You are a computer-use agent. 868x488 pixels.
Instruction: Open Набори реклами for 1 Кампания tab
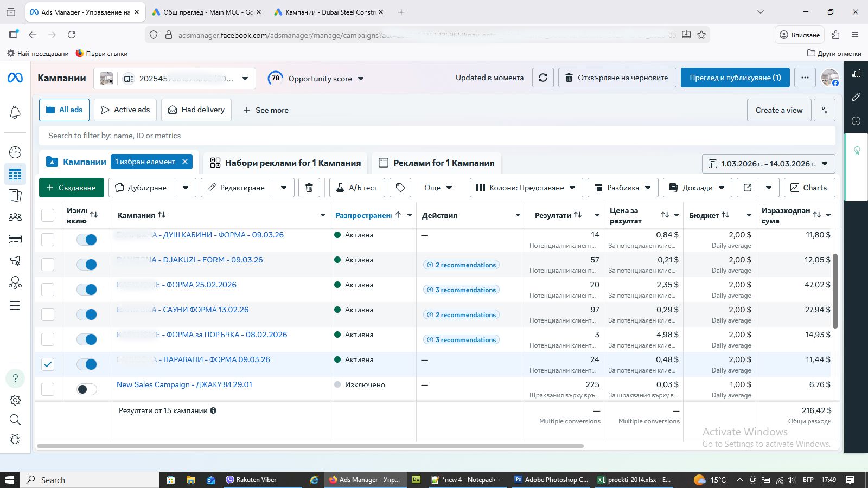pyautogui.click(x=285, y=163)
